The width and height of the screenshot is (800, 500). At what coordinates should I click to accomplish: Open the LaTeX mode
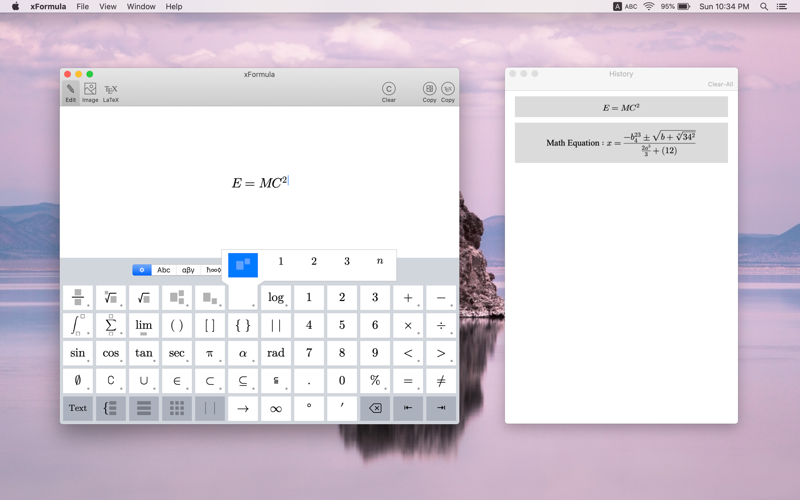pyautogui.click(x=111, y=92)
